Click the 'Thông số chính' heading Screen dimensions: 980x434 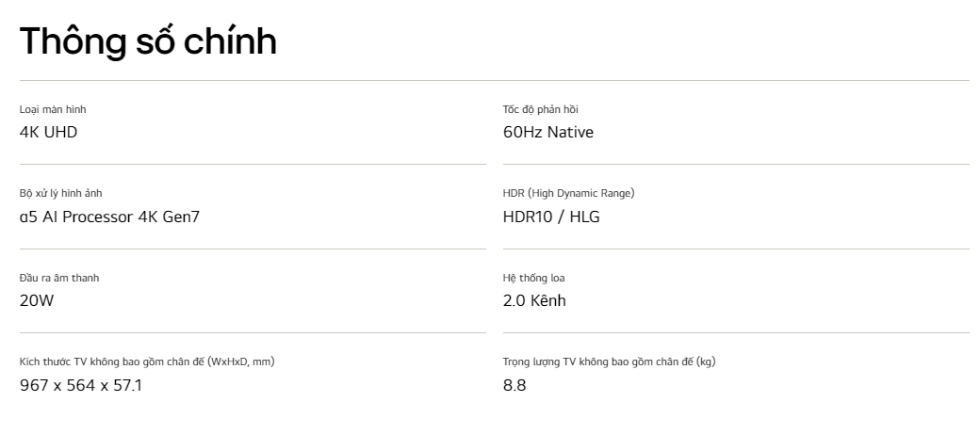click(x=148, y=41)
